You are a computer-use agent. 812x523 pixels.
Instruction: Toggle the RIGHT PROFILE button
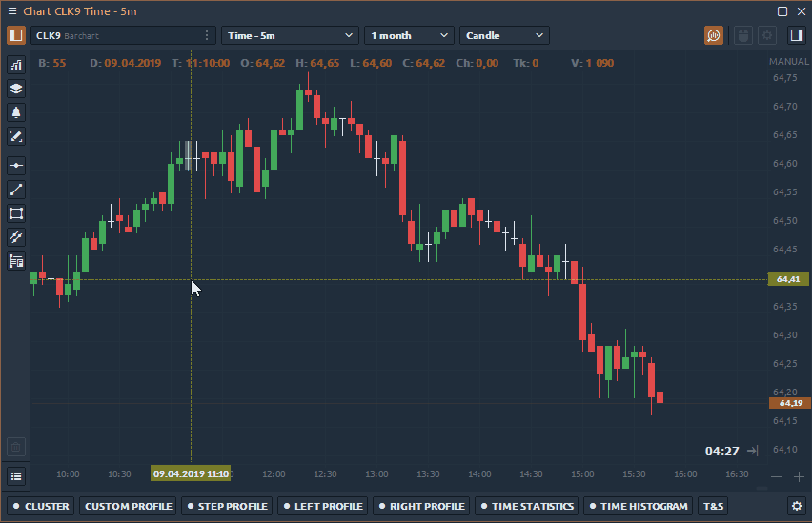click(x=421, y=506)
